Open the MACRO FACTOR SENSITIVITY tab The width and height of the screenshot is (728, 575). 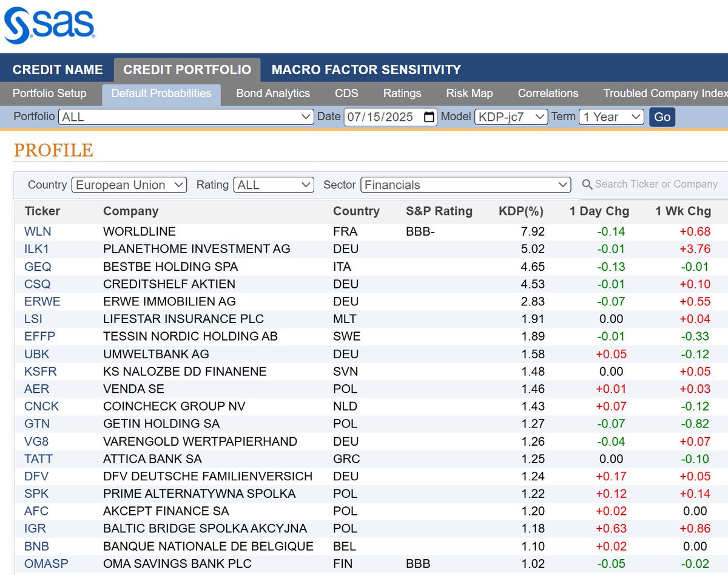[x=366, y=69]
